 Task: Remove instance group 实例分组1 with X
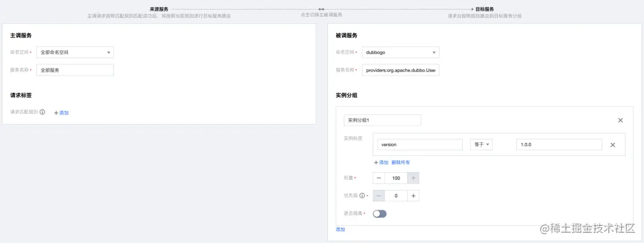(x=620, y=120)
